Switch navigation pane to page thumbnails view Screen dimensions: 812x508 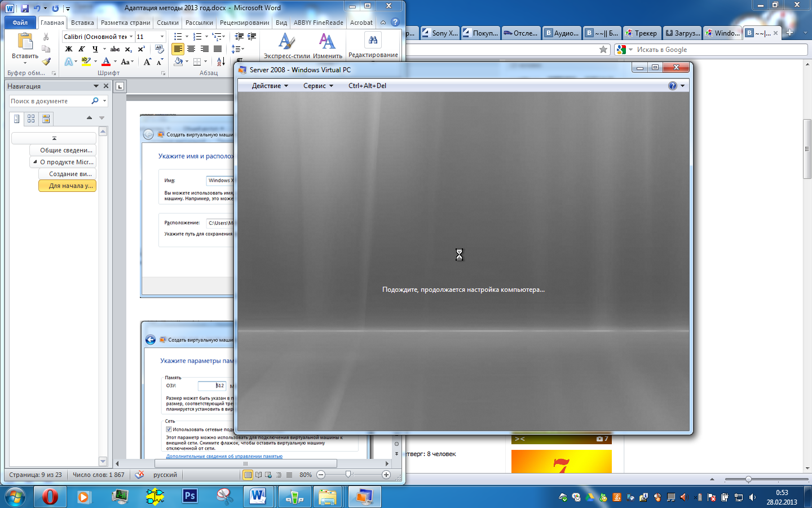(x=31, y=119)
